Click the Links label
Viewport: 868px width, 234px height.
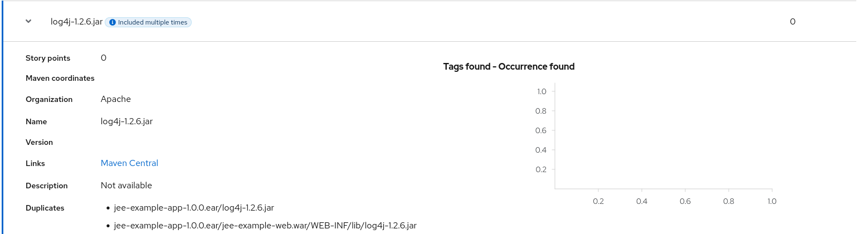[35, 163]
